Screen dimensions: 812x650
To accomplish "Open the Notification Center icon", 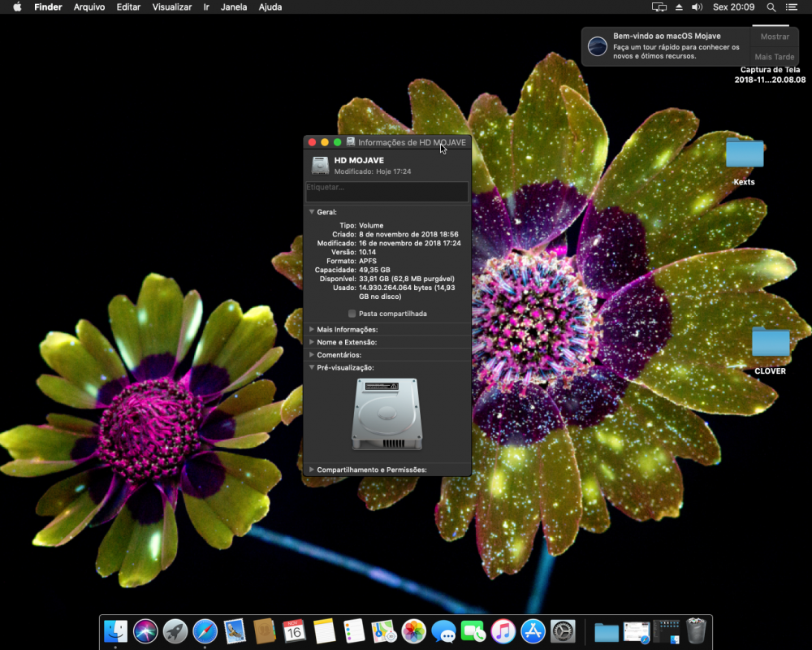I will click(x=791, y=6).
